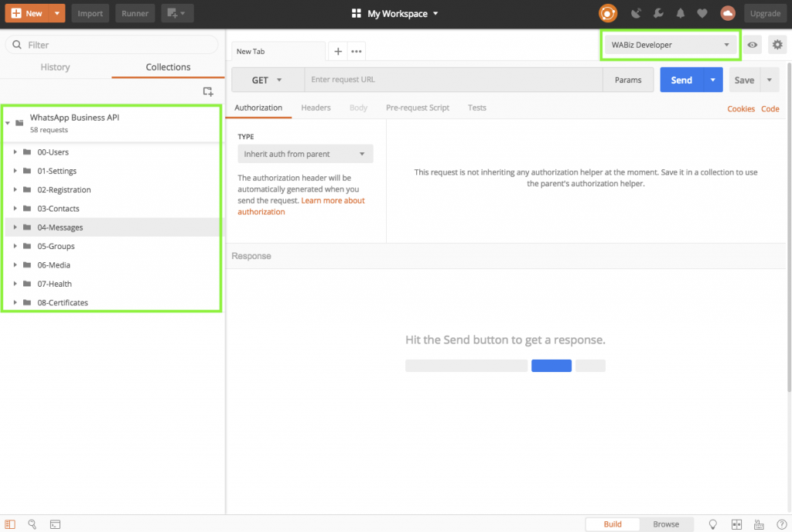Click the Cookies link
This screenshot has width=792, height=532.
click(740, 108)
